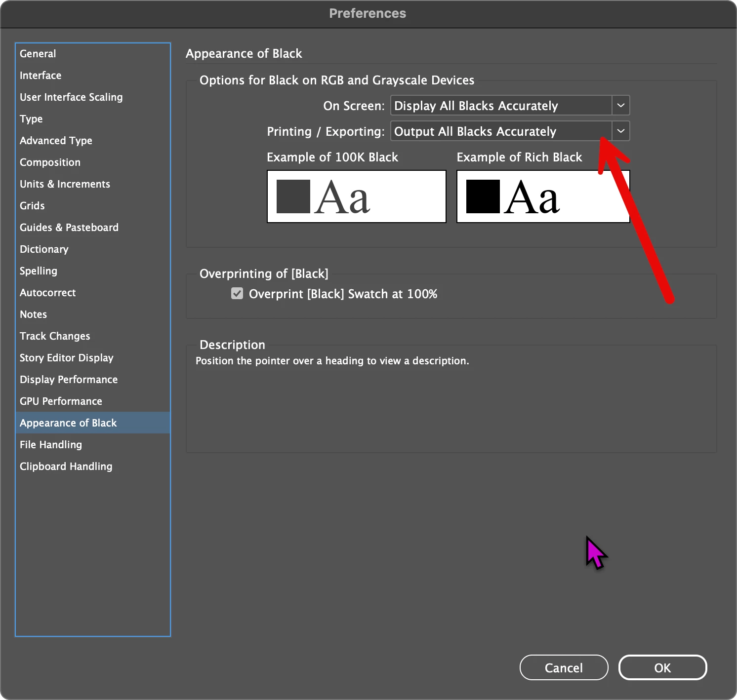
Task: Select Dictionary preferences
Action: pos(93,249)
